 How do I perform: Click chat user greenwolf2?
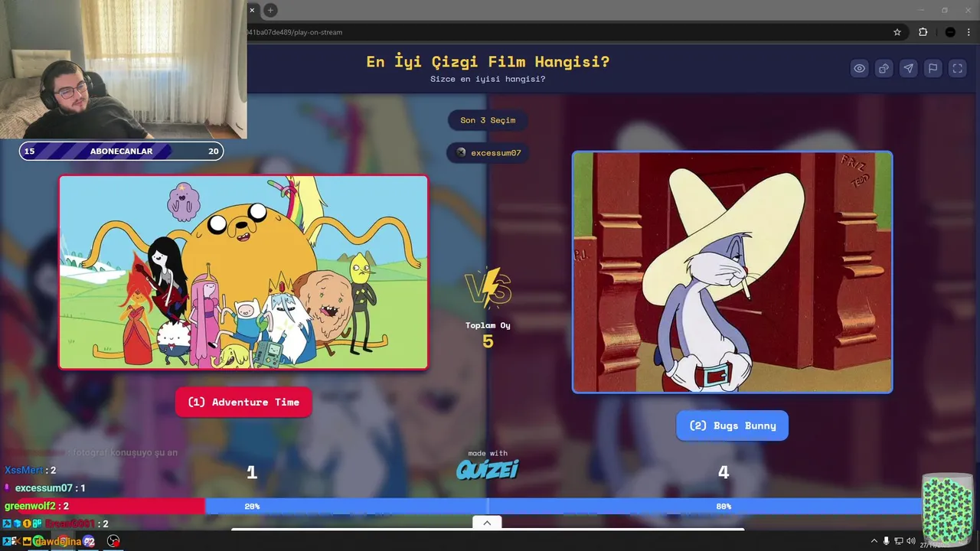[x=30, y=506]
